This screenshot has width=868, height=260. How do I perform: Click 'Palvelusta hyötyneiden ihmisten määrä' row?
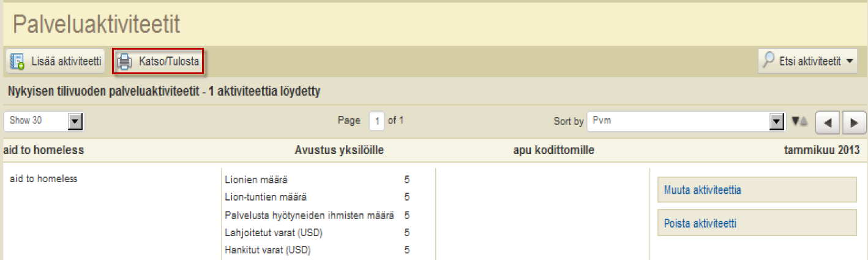[309, 215]
